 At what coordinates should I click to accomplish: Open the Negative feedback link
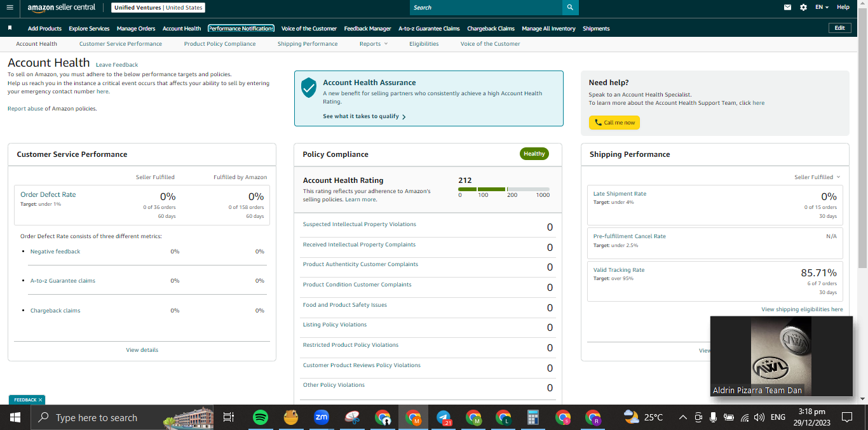pos(55,252)
